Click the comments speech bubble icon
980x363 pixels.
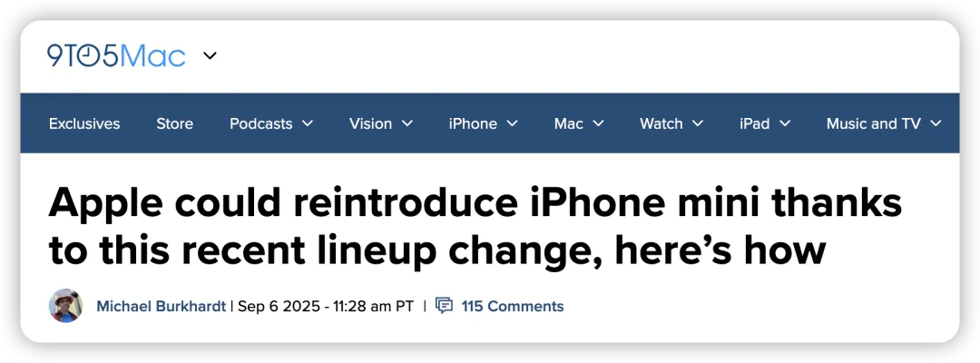(444, 306)
